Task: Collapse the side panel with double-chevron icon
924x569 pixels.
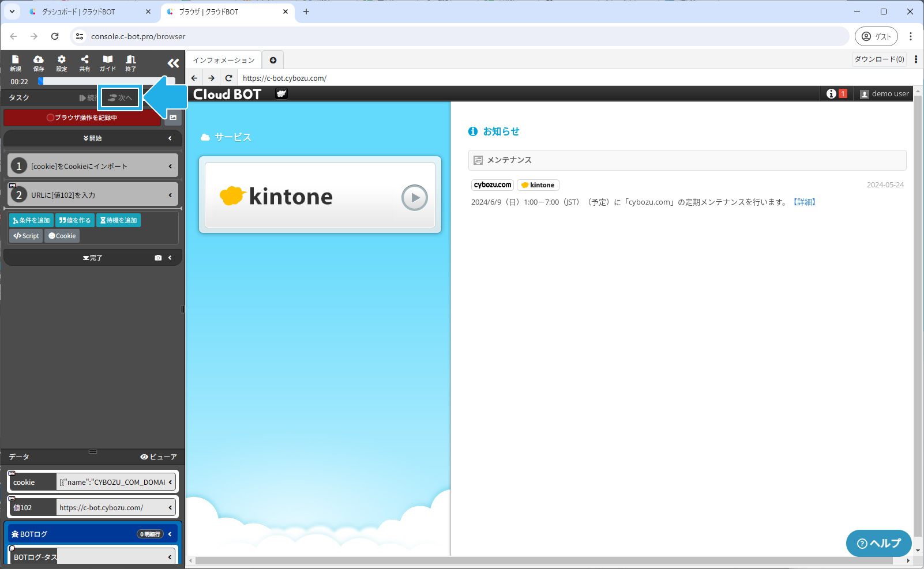Action: tap(173, 63)
